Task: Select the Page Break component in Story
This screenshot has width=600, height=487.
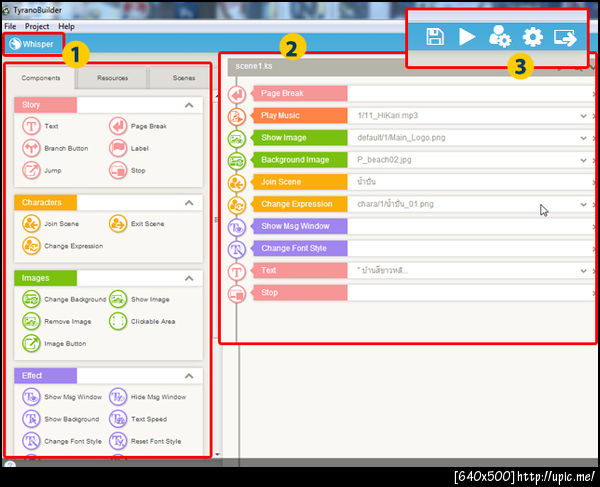Action: click(138, 126)
